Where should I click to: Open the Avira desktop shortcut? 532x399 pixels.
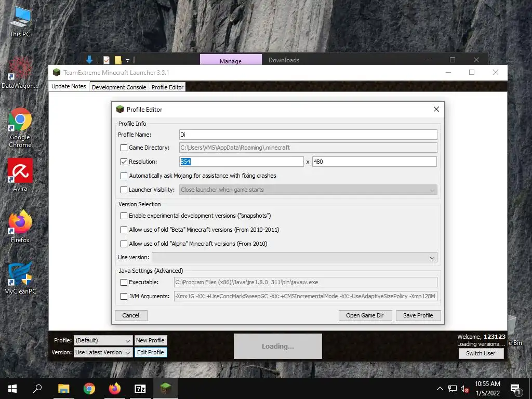[x=20, y=175]
